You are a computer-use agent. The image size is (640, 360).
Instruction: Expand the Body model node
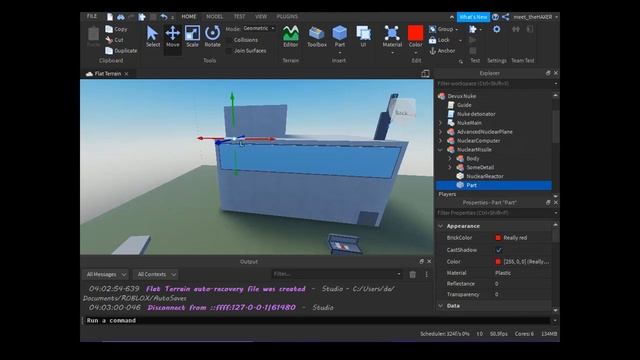(x=450, y=158)
